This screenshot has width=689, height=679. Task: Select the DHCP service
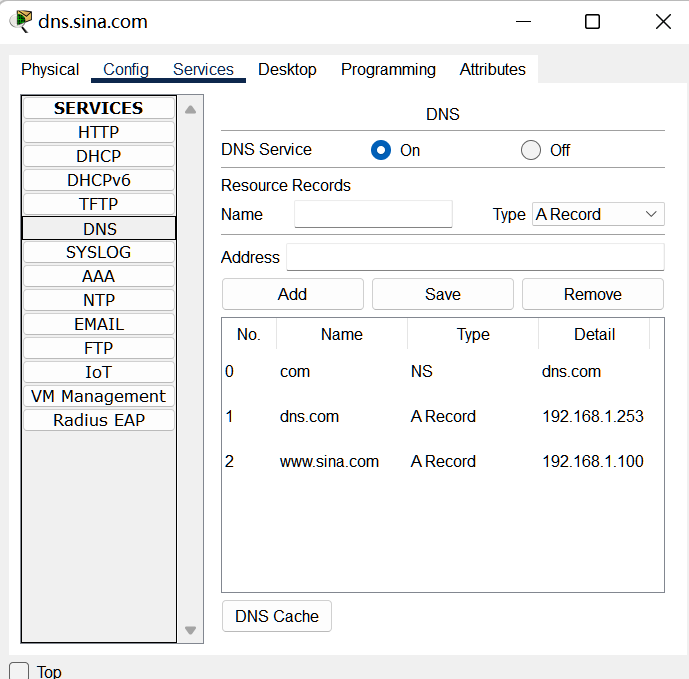(99, 156)
